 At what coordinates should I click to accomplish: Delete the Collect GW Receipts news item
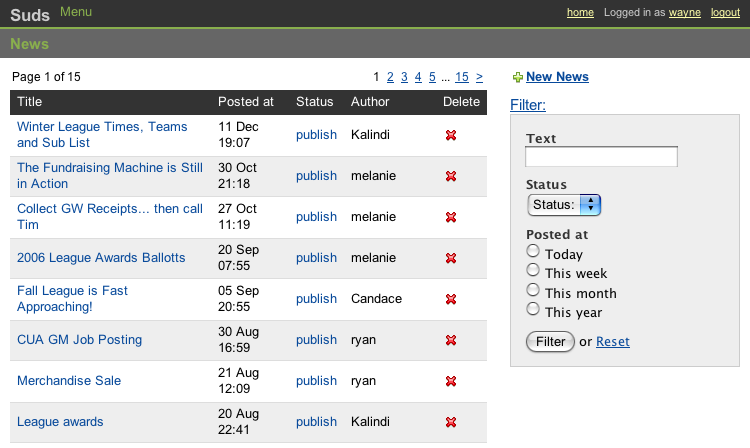[x=451, y=217]
